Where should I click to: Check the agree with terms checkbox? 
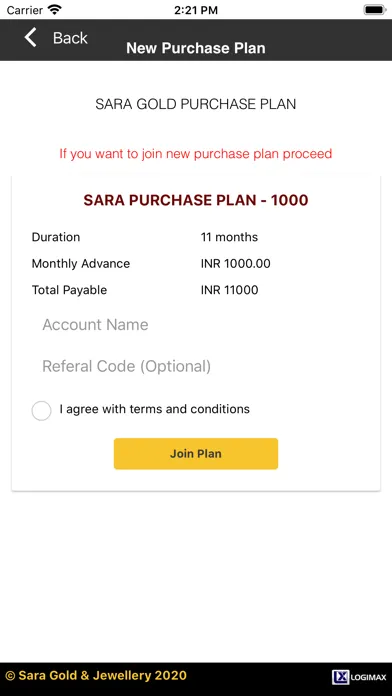pyautogui.click(x=41, y=411)
